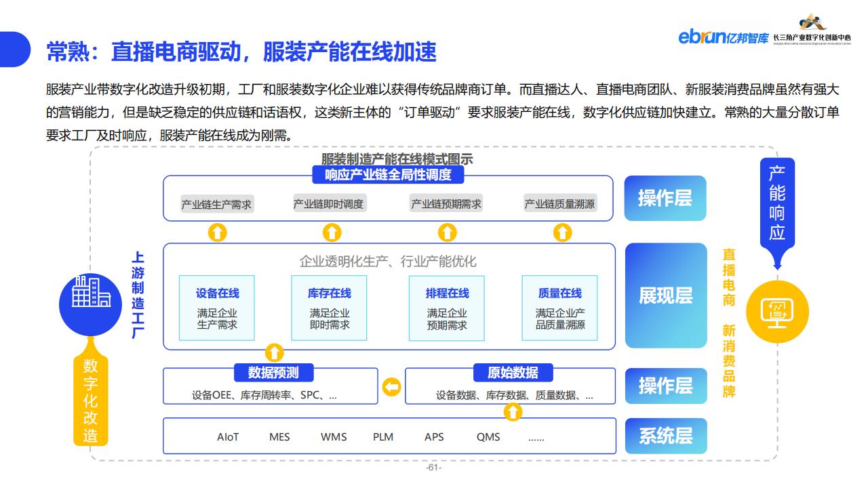
Task: Click 满足企业产品质量溯源 text in 质量在线 card
Action: [560, 319]
